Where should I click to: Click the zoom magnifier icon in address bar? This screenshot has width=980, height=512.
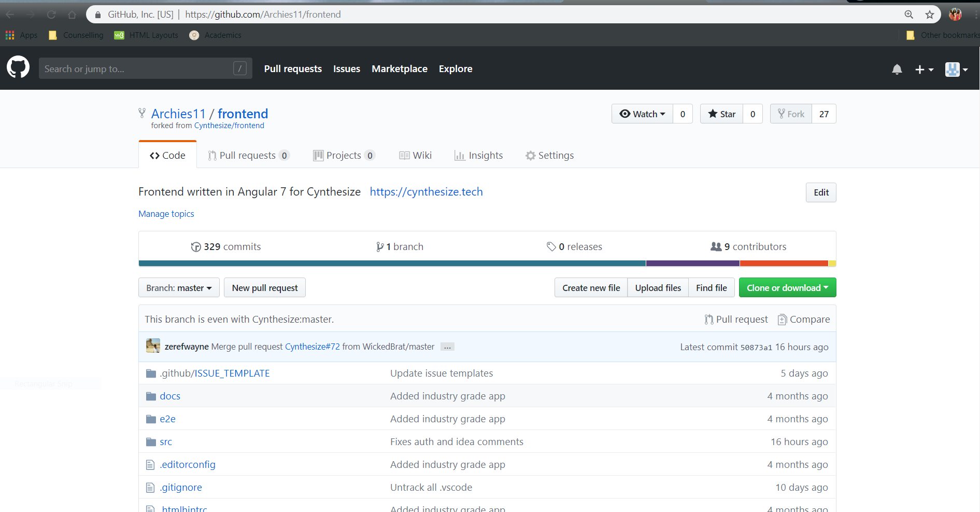pos(909,15)
